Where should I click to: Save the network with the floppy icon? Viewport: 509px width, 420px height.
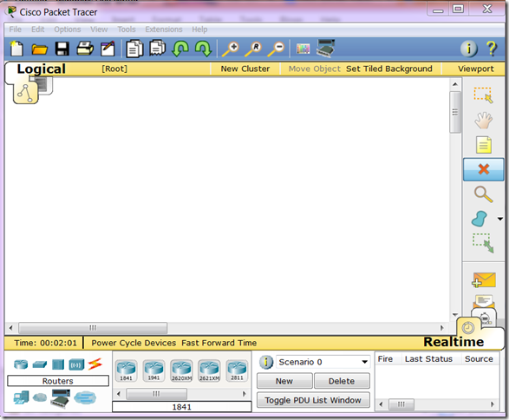[x=62, y=49]
